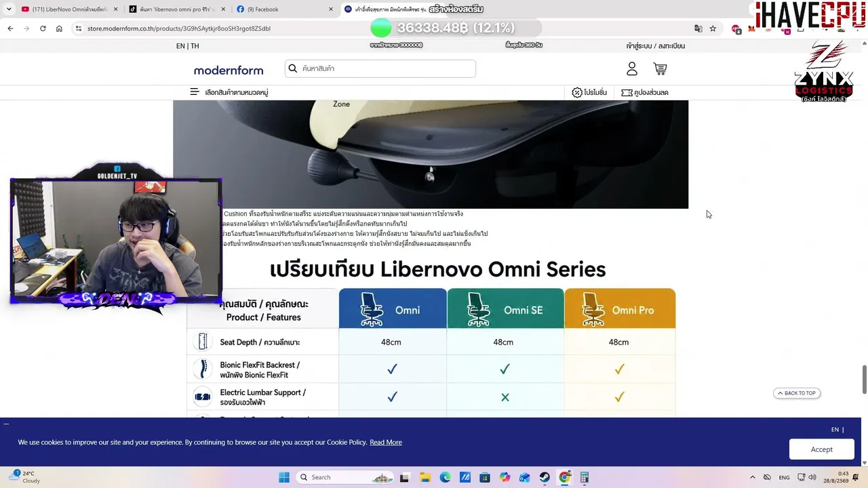Select the Omni column header
868x488 pixels.
(393, 309)
